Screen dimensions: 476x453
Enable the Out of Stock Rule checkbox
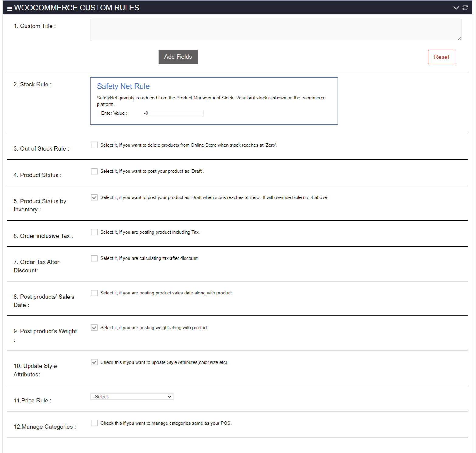tap(94, 145)
